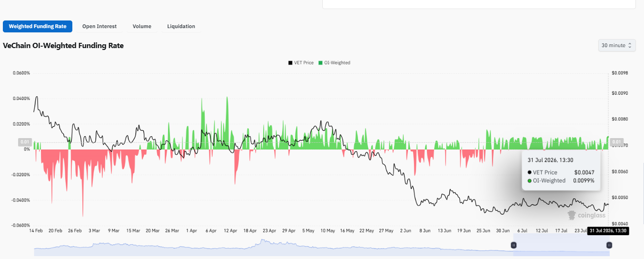Image resolution: width=644 pixels, height=259 pixels.
Task: Switch to the Weighted Funding Rate tab
Action: point(38,26)
